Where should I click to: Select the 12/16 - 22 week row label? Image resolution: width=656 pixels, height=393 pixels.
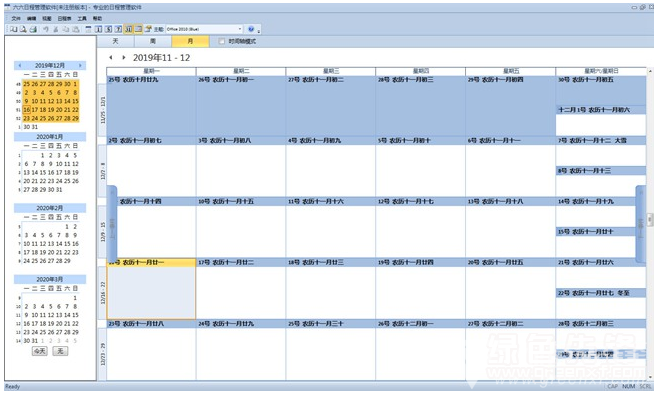click(x=102, y=293)
